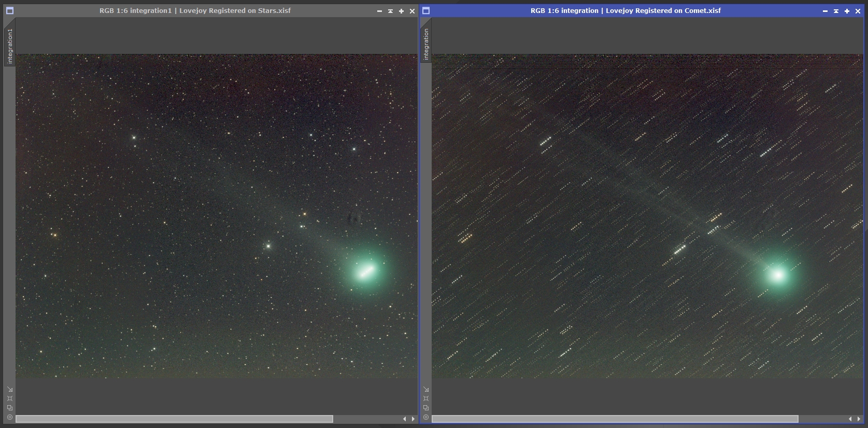Image resolution: width=868 pixels, height=428 pixels.
Task: Click horizontal scrollbar thumb in Comet window
Action: click(615, 419)
